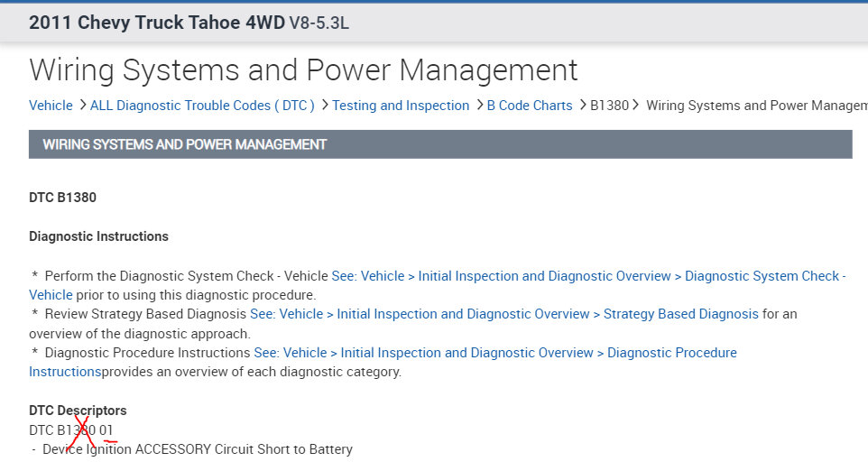Open ALL Diagnostic Trouble Codes breadcrumb

(x=202, y=106)
